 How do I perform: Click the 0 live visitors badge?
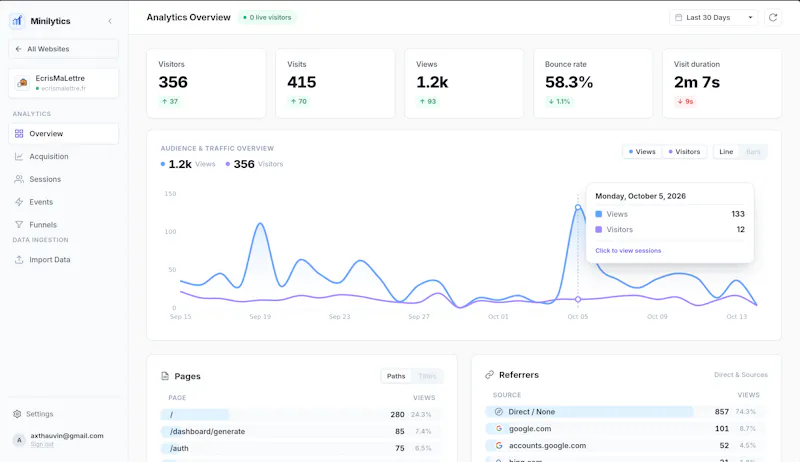click(x=267, y=17)
